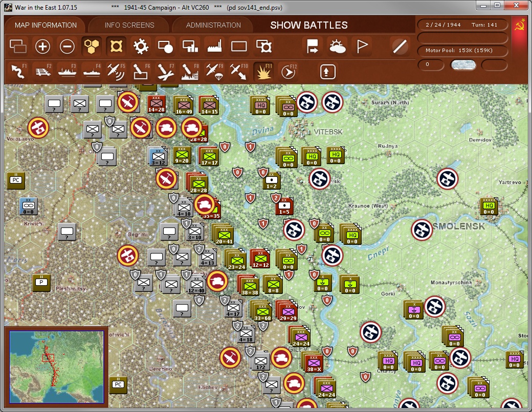Click the Soviet airbase icon at Smolensk
Screen dimensions: 532x412
pos(422,230)
